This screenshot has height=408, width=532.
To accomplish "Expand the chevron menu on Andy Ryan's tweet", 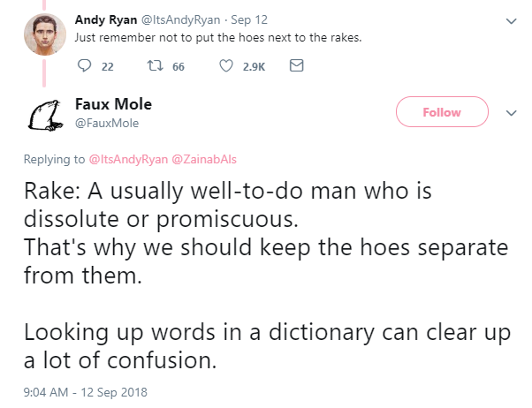I will coord(510,19).
